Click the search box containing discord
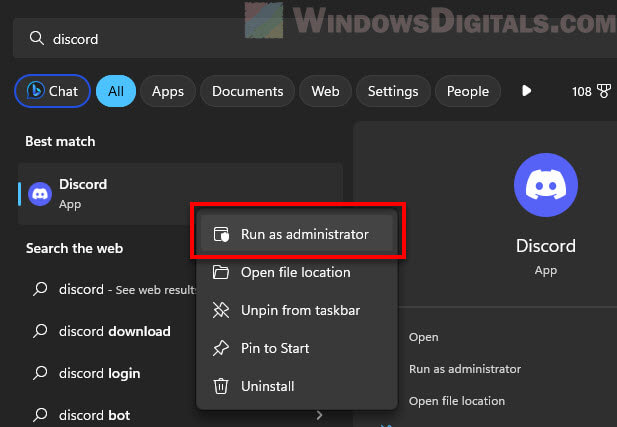617x427 pixels. pos(315,39)
